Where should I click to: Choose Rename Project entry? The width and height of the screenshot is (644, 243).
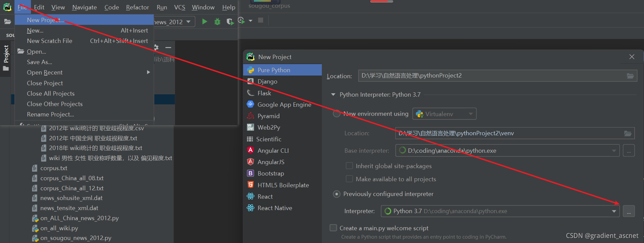(x=84, y=114)
